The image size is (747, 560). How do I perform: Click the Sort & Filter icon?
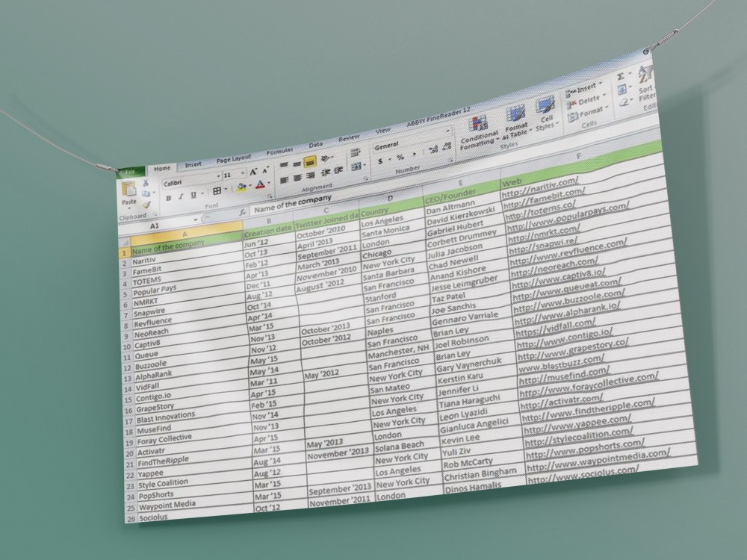click(646, 84)
